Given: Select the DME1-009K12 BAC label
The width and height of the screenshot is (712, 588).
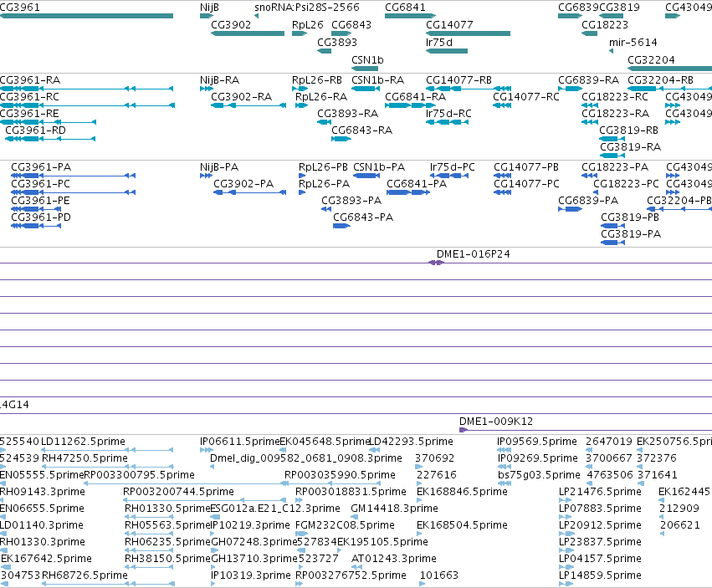Looking at the screenshot, I should point(496,422).
